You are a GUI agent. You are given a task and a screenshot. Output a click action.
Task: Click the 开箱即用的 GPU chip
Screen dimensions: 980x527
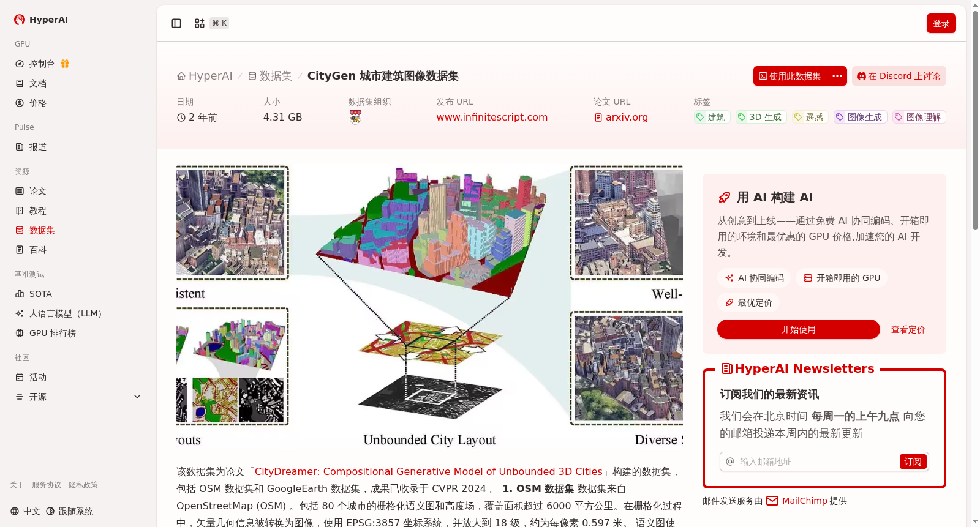coord(841,278)
